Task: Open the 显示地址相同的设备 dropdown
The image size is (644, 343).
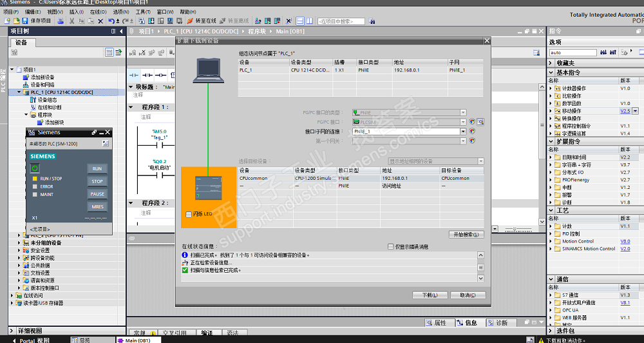Action: pyautogui.click(x=480, y=161)
